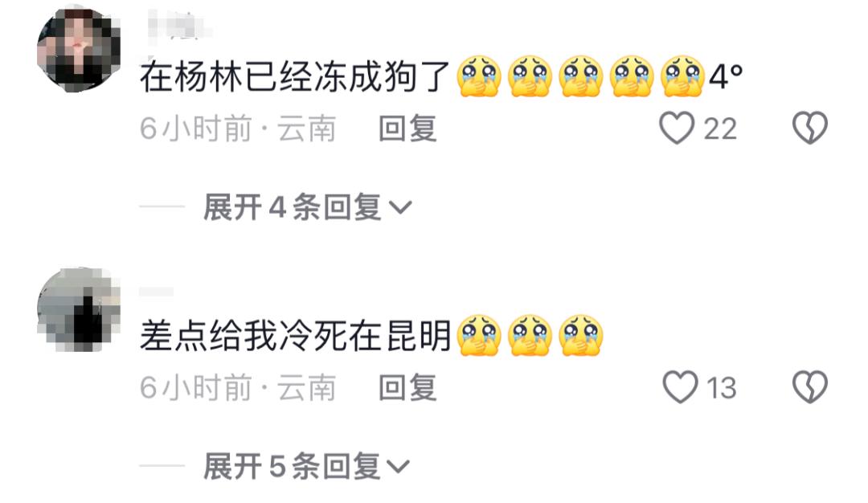The height and width of the screenshot is (503, 868).
Task: Open second commenter's blurred username
Action: (x=156, y=292)
